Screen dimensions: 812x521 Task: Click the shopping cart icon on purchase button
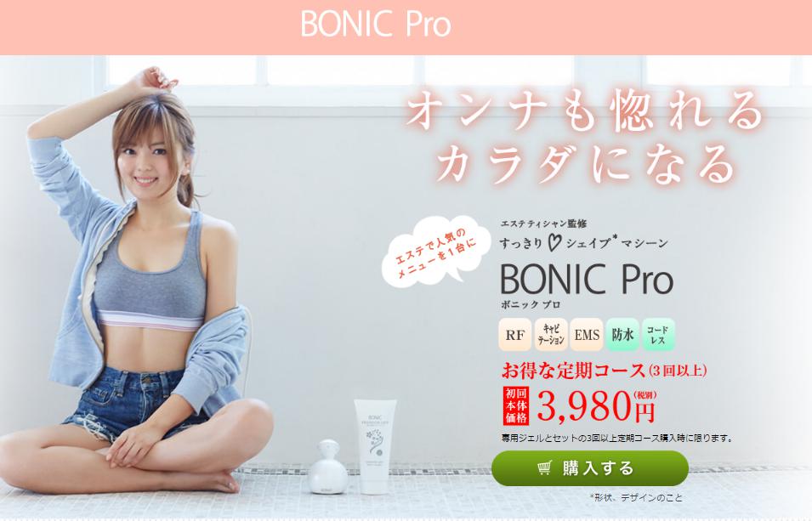544,468
